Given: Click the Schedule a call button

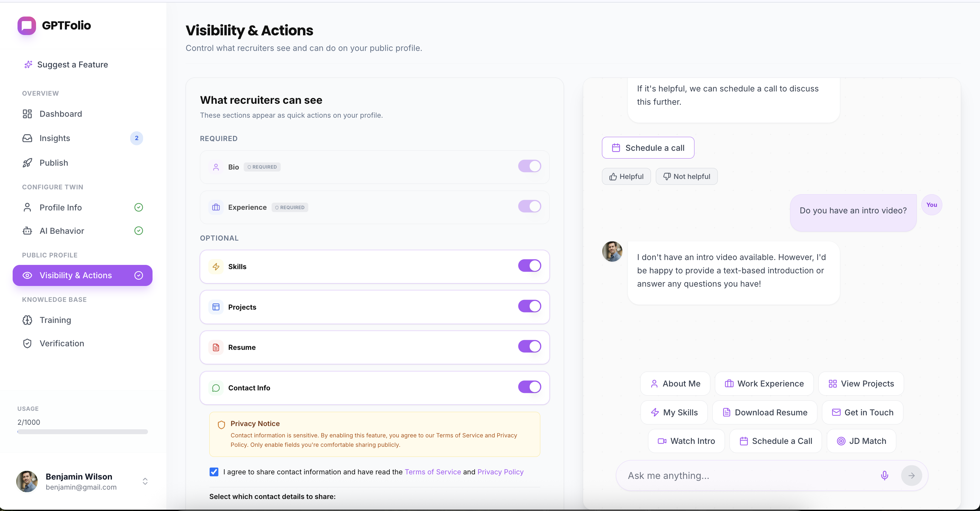Looking at the screenshot, I should [647, 148].
